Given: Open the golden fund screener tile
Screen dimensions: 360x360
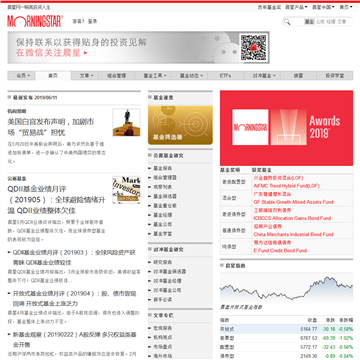Looking at the screenshot, I should pos(180,125).
